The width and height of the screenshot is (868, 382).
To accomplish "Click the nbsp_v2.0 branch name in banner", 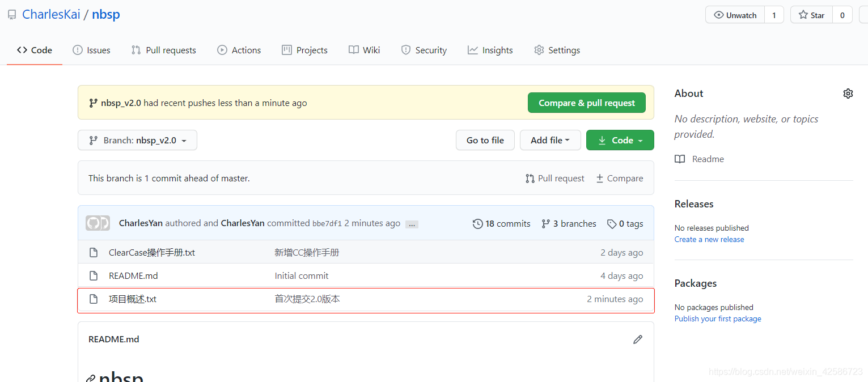I will pyautogui.click(x=121, y=103).
